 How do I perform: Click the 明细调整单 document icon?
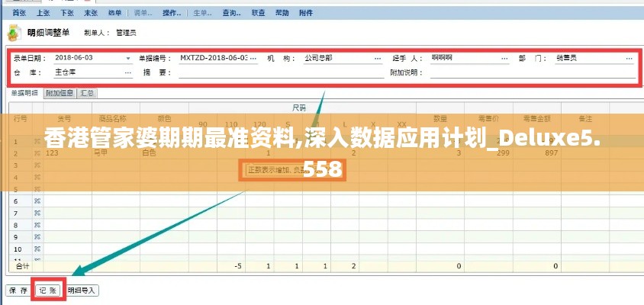(x=14, y=33)
